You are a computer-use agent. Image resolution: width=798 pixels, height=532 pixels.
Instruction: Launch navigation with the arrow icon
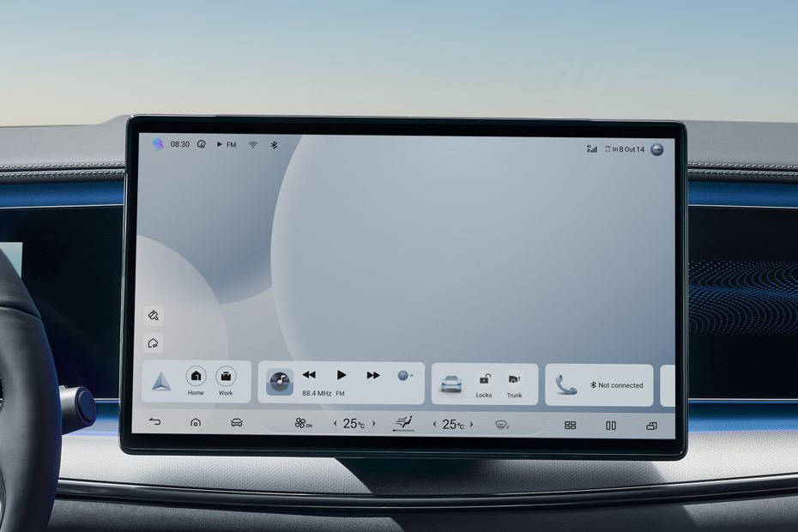click(160, 381)
